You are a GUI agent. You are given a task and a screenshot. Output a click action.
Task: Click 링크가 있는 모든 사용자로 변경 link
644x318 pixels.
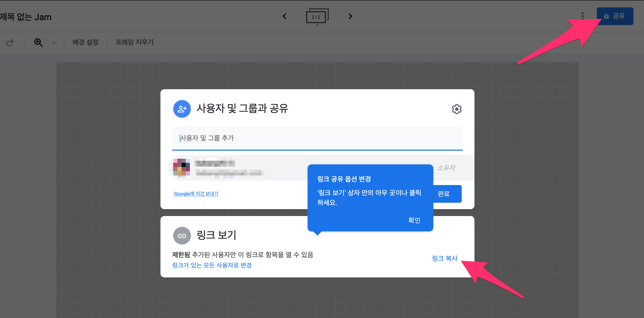coord(212,265)
